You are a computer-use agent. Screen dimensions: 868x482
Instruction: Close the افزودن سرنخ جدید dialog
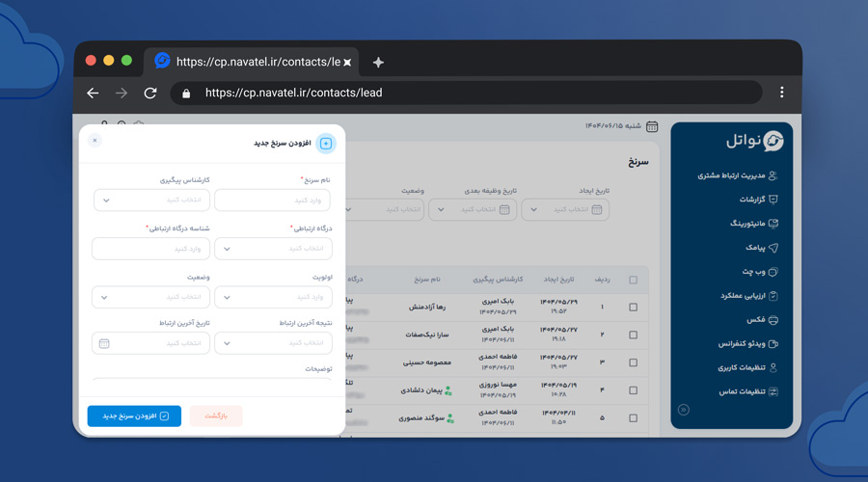(x=95, y=141)
